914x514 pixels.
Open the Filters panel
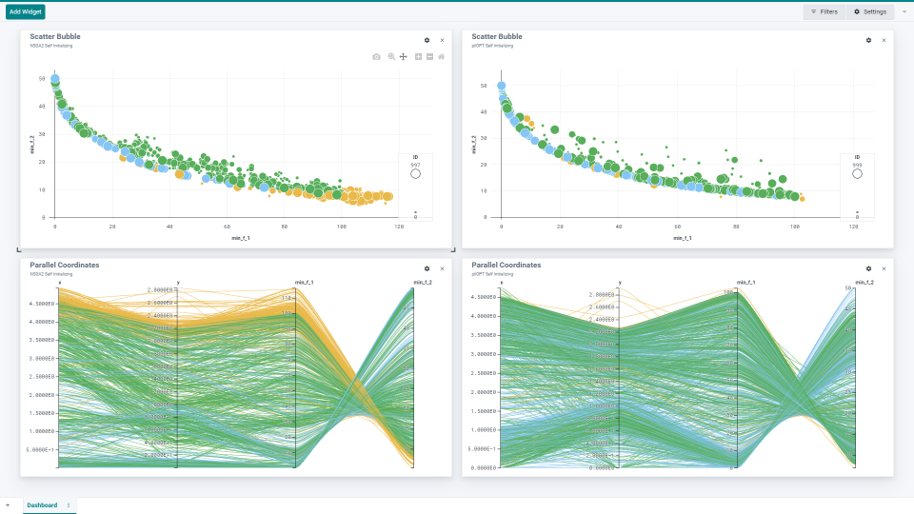point(824,11)
